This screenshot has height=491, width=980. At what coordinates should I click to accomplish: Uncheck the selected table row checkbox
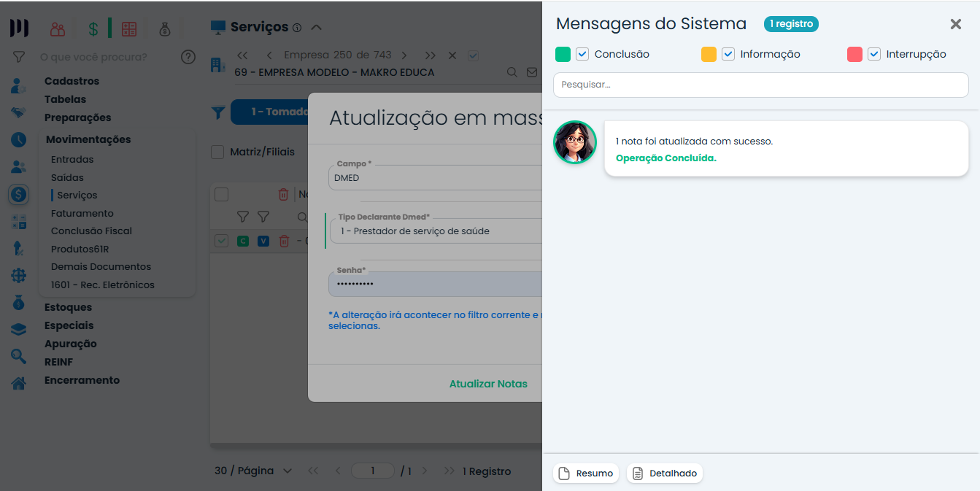[222, 241]
